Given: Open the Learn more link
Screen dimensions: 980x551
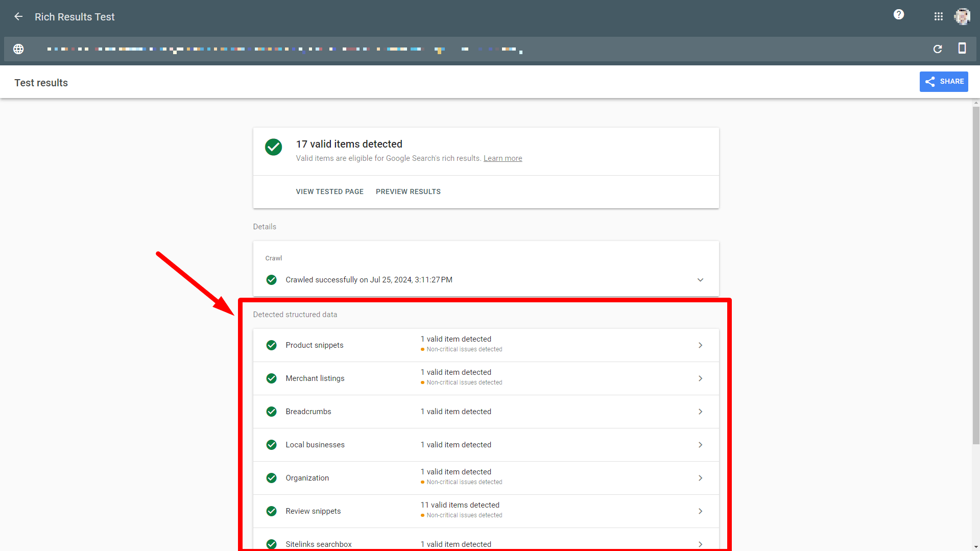Looking at the screenshot, I should (x=503, y=158).
